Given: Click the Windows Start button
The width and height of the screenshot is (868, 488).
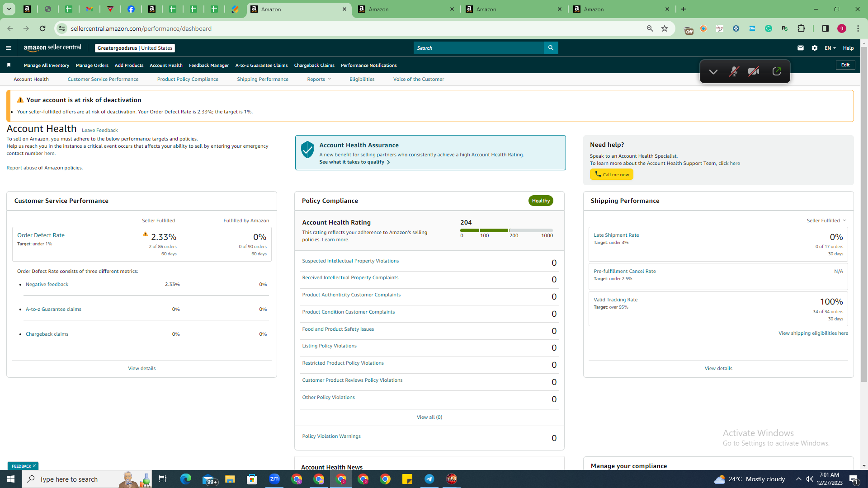Looking at the screenshot, I should click(11, 479).
